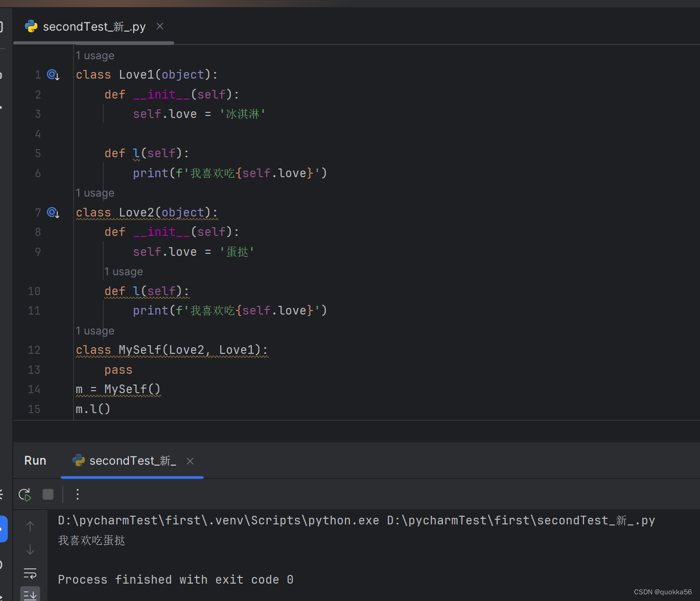
Task: Click the 'class Love1(object):' code line
Action: click(147, 75)
